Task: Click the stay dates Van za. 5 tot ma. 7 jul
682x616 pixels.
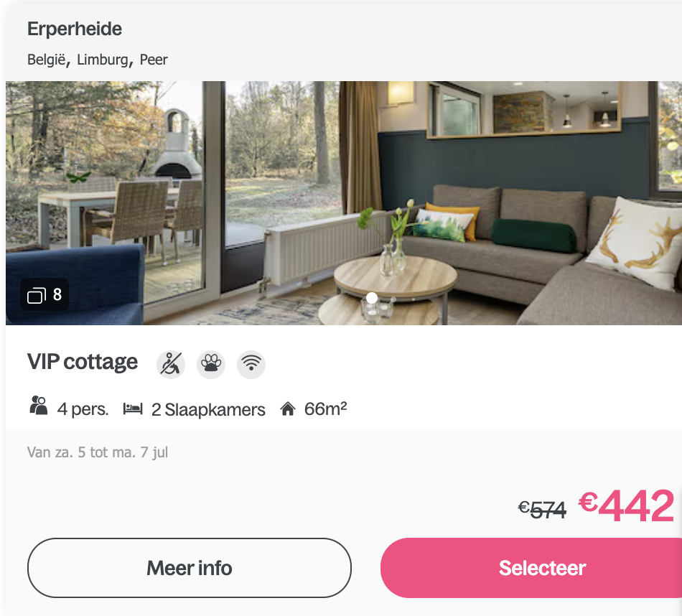Action: [x=98, y=452]
